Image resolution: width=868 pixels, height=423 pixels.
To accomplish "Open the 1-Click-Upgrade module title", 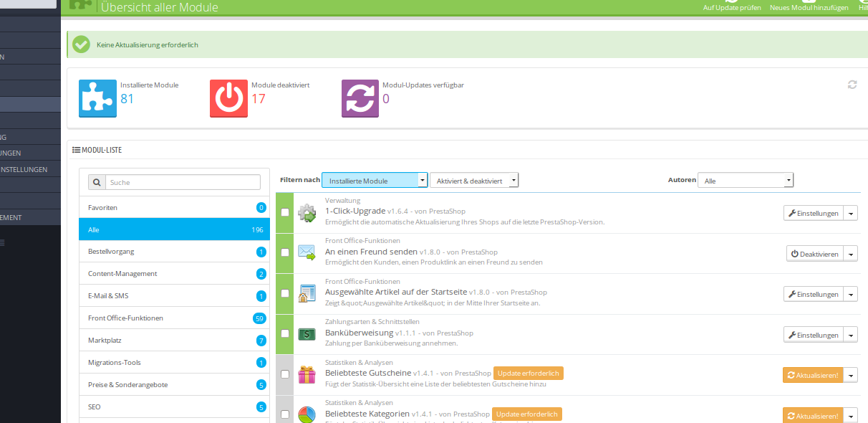I will pos(355,211).
